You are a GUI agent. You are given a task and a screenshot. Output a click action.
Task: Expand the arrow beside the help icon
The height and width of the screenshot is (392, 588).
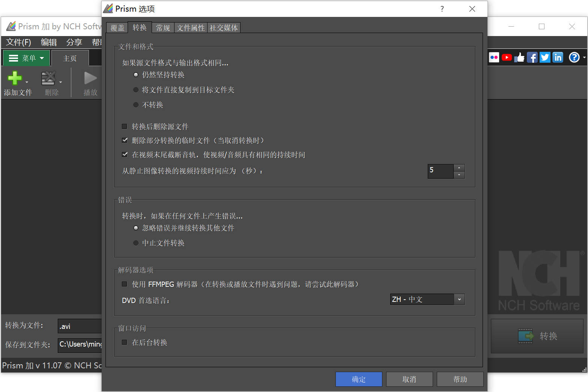[x=584, y=57]
